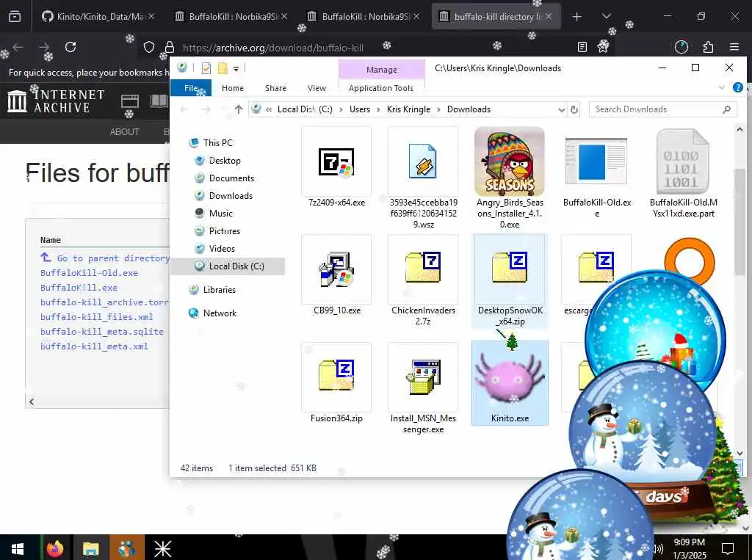This screenshot has height=560, width=752.
Task: Open a new Firefox tab
Action: click(x=577, y=17)
